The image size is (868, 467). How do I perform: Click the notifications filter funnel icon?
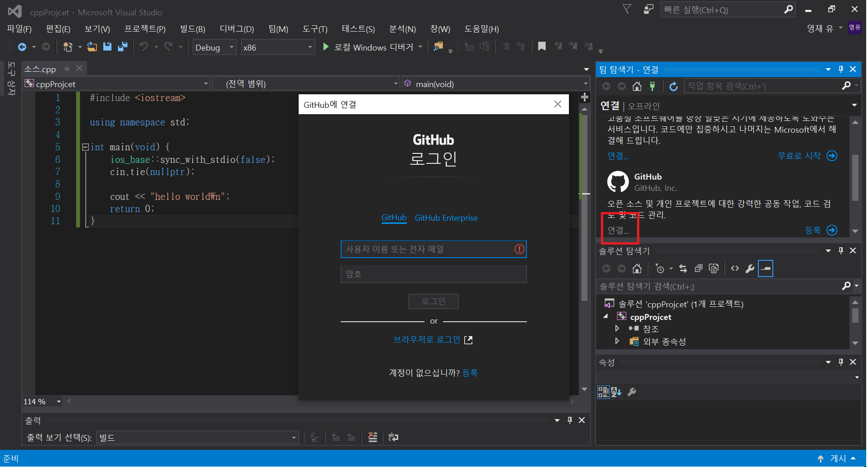click(627, 9)
